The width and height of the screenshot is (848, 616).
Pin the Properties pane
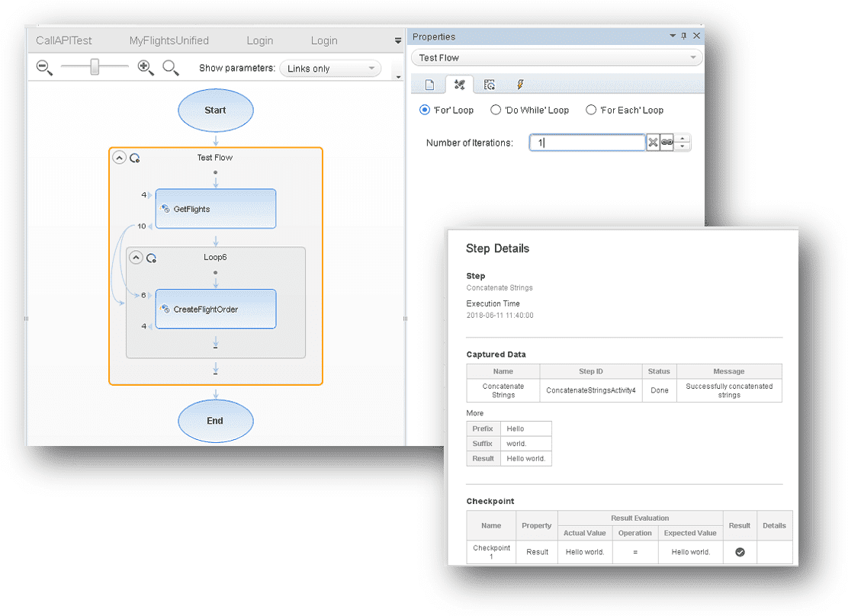[684, 36]
